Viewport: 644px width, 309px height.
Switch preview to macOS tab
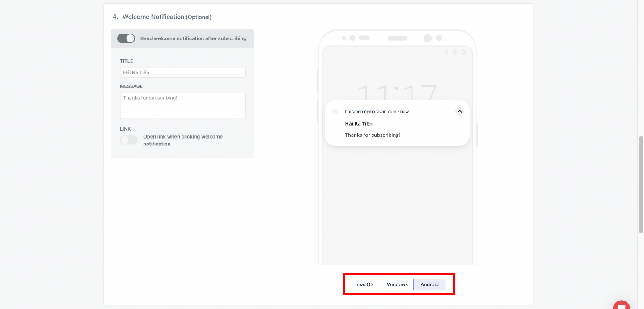pyautogui.click(x=365, y=284)
